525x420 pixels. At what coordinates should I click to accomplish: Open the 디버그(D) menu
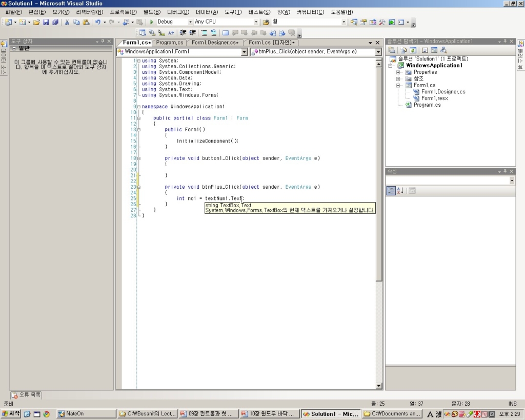(x=178, y=12)
